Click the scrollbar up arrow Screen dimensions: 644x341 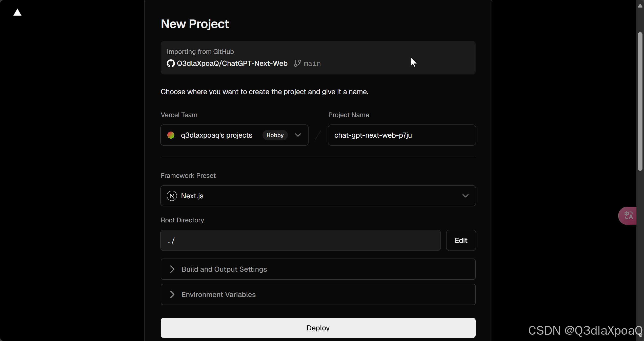click(640, 6)
